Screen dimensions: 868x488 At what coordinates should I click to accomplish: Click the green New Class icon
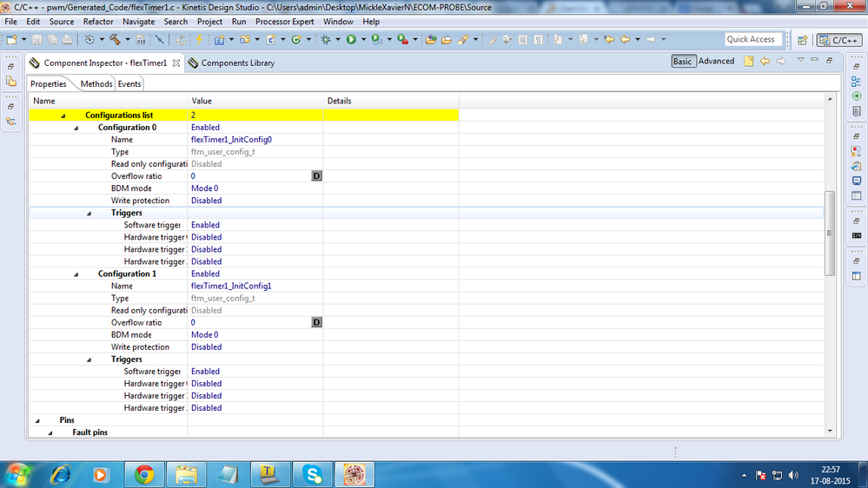(296, 39)
